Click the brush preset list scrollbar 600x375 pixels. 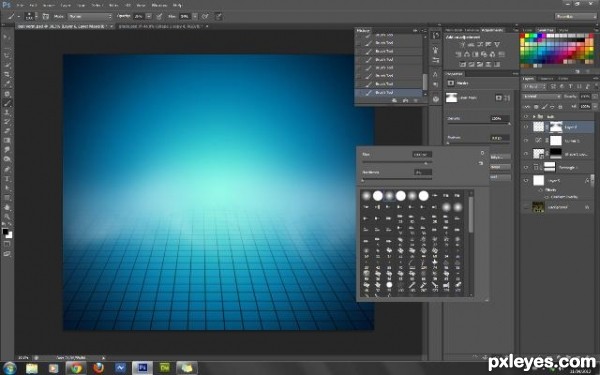471,215
